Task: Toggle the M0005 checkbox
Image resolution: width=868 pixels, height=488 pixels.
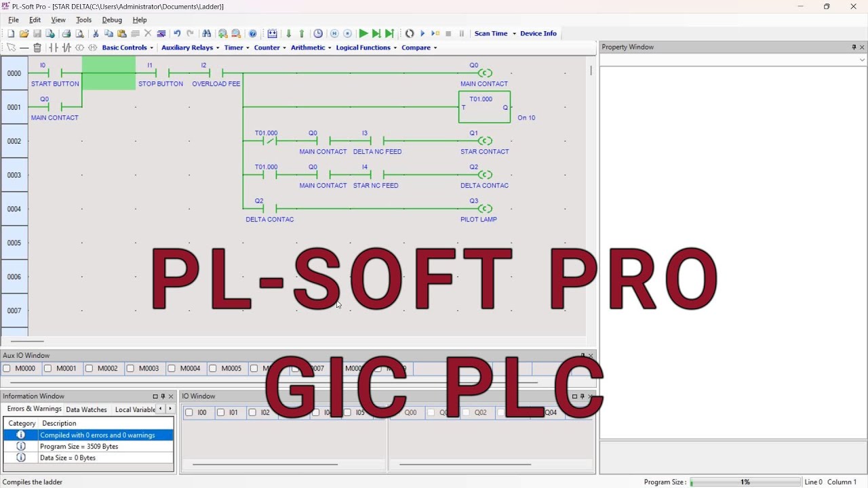Action: point(213,369)
